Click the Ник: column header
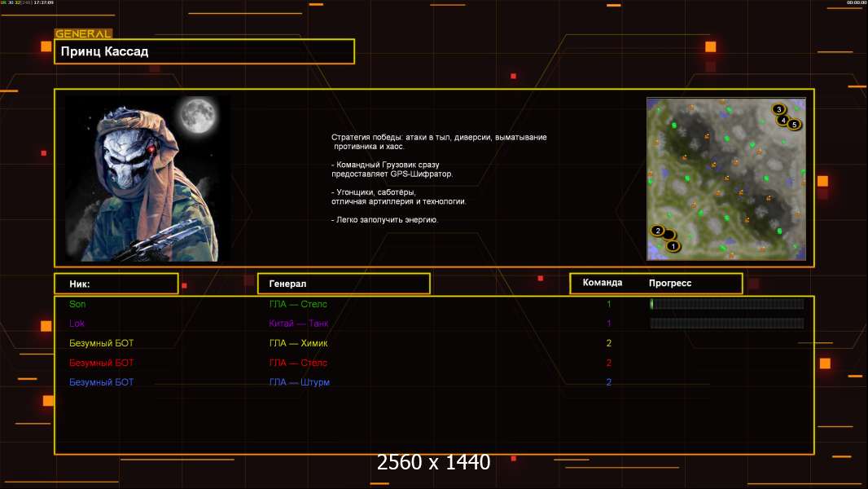The height and width of the screenshot is (489, 868). (116, 284)
